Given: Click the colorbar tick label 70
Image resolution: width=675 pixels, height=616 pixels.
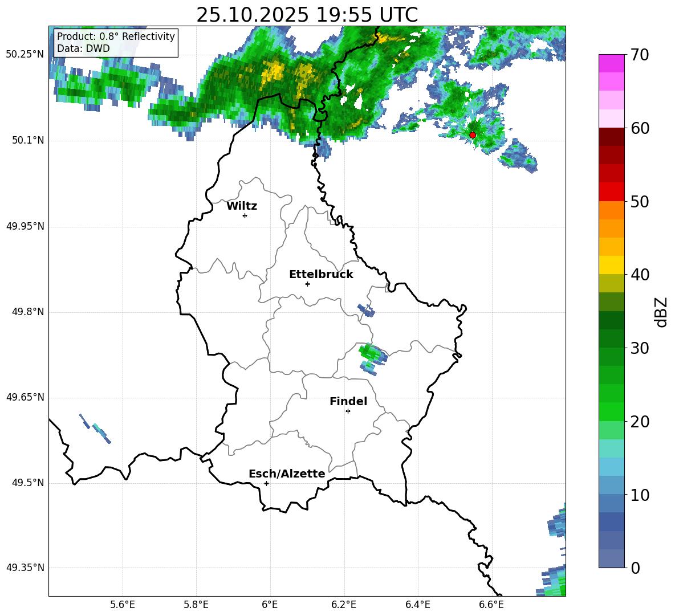Looking at the screenshot, I should click(x=640, y=55).
